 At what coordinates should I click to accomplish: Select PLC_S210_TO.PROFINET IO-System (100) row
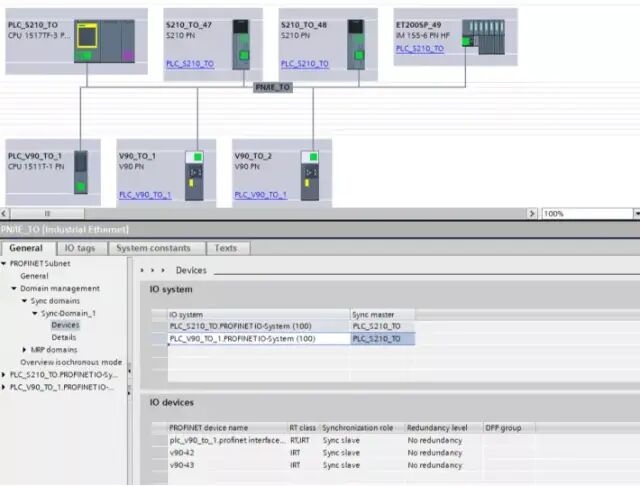(283, 326)
